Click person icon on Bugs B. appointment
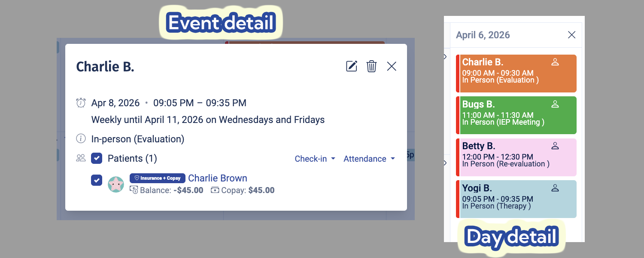Screen dimensions: 644x258 (x=555, y=104)
